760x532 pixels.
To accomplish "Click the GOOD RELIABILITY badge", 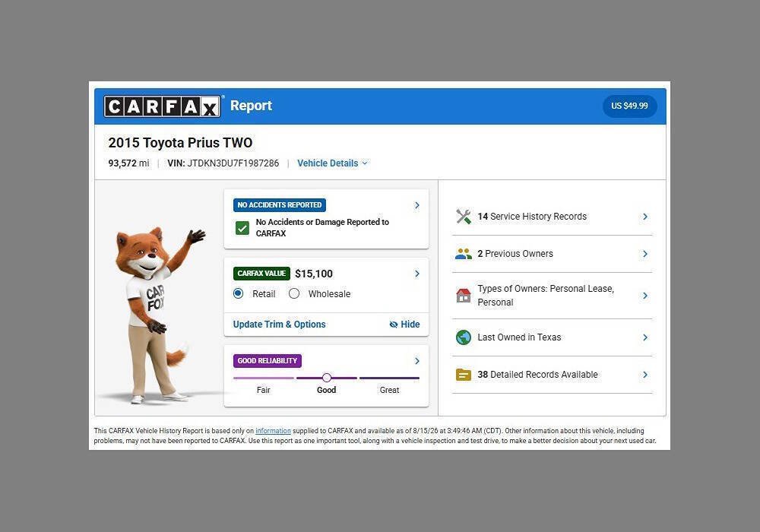I will coord(267,360).
